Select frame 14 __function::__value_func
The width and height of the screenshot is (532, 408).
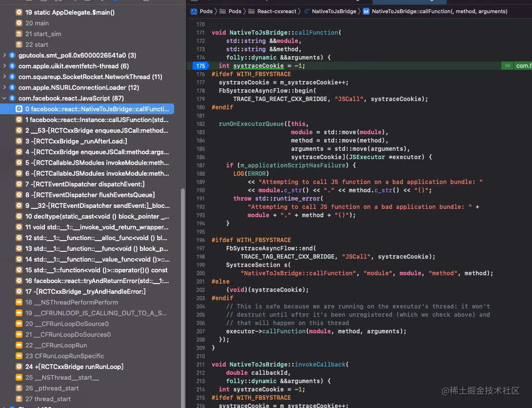93,259
